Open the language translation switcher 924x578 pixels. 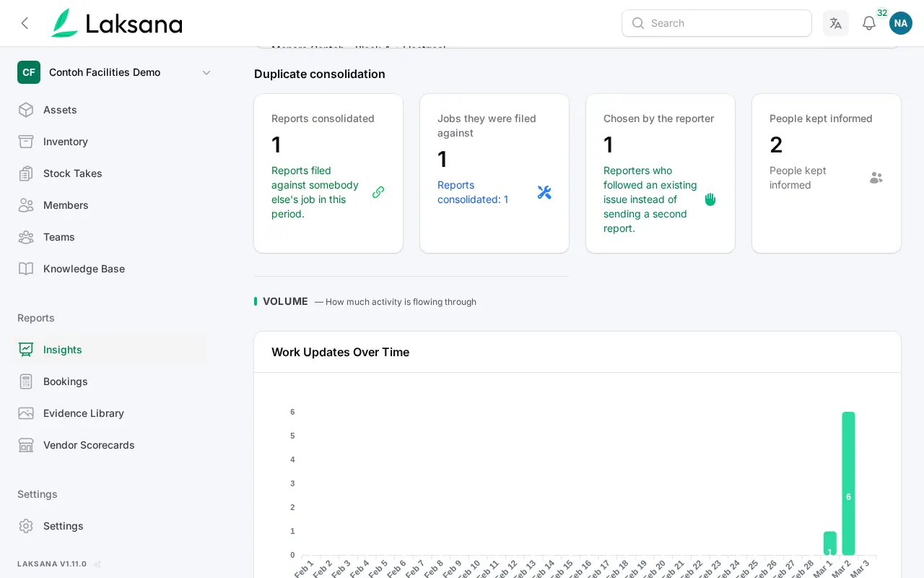click(x=836, y=23)
